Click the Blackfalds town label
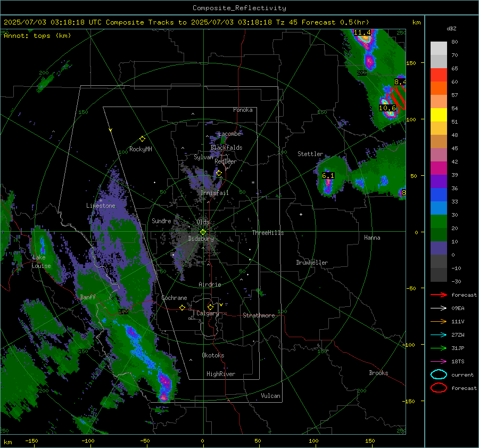Image resolution: width=479 pixels, height=448 pixels. tap(226, 148)
